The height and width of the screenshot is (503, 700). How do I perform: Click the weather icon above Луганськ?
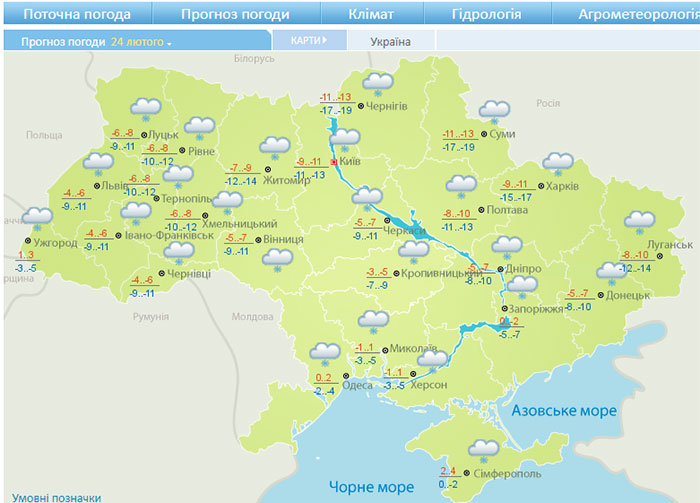(638, 222)
